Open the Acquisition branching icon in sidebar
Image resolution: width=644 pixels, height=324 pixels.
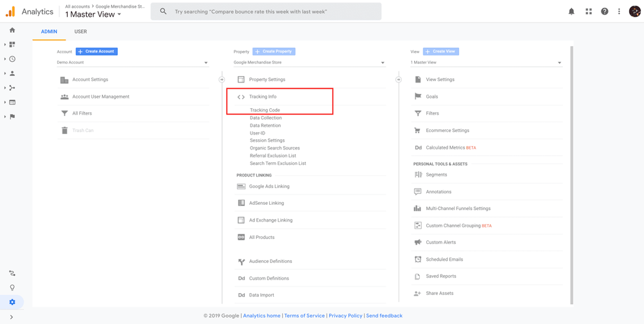[12, 88]
